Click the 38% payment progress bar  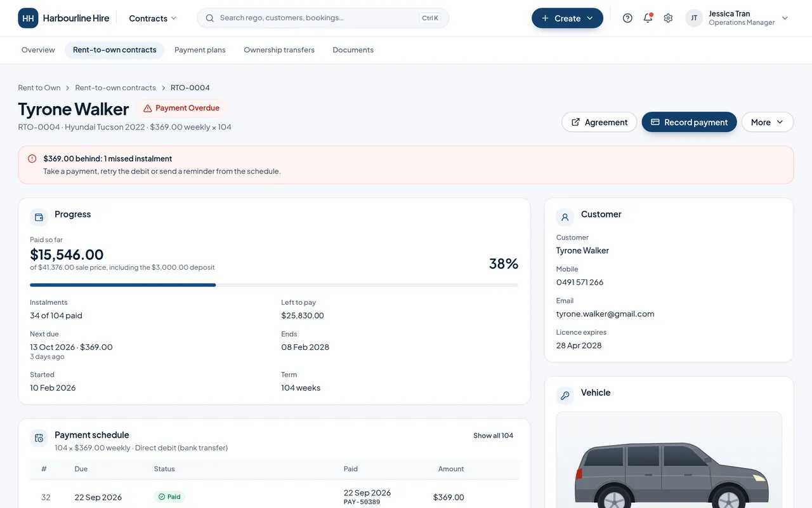click(x=274, y=285)
